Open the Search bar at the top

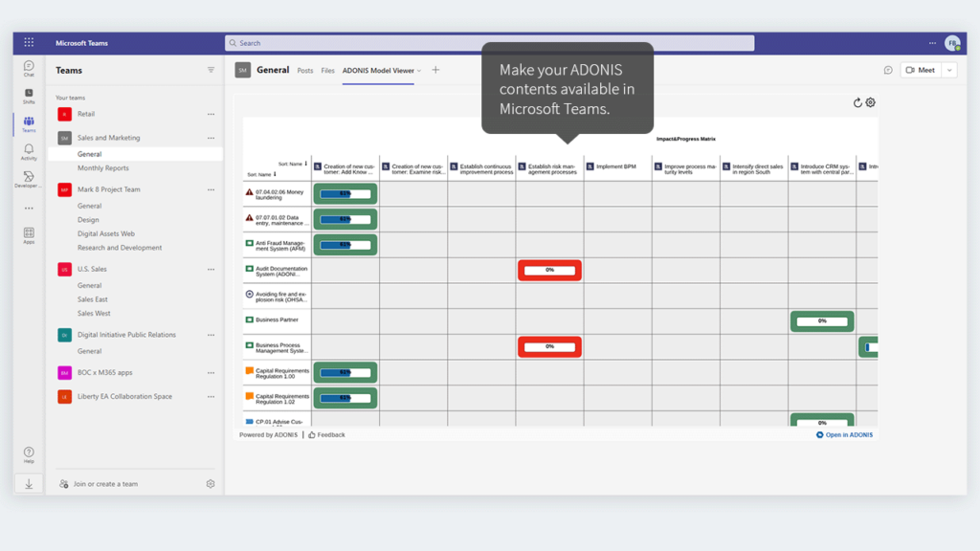(x=490, y=42)
